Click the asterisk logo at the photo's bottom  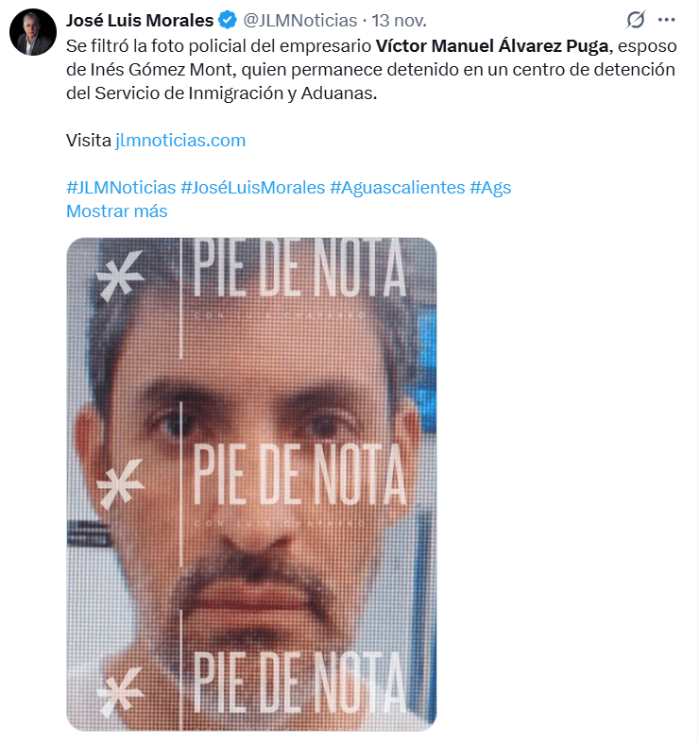click(x=121, y=684)
